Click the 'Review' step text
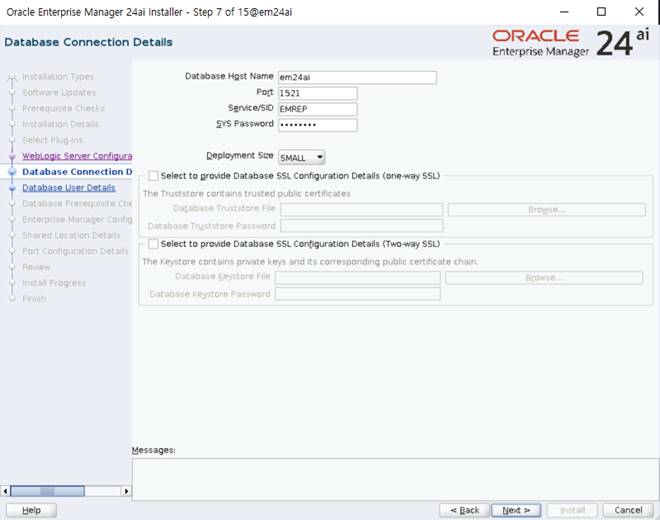Screen dimensions: 660x520 pos(36,267)
